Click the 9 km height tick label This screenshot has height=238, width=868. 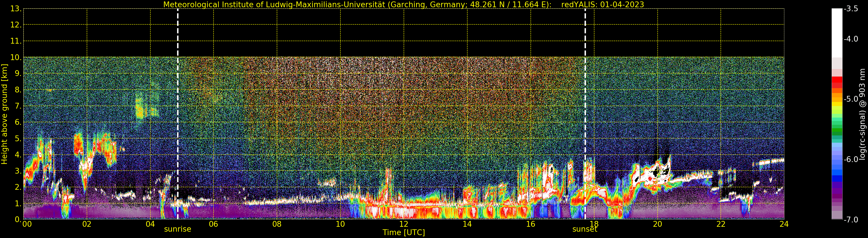click(x=18, y=74)
